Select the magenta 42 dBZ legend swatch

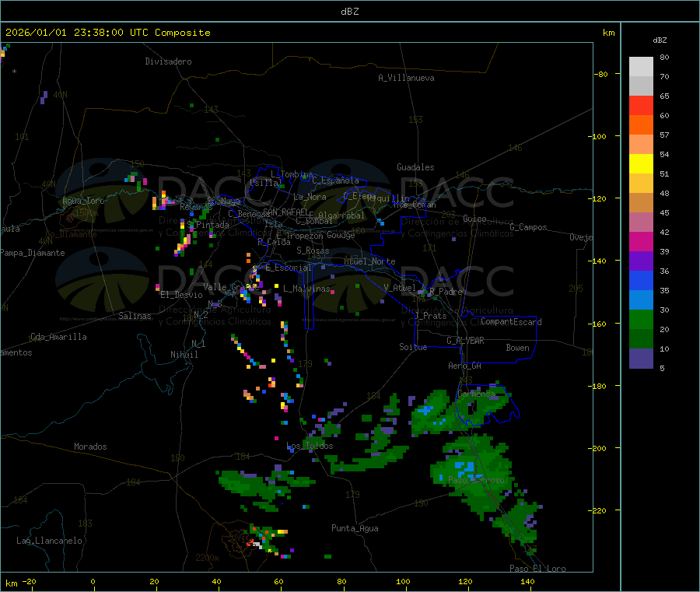[x=641, y=241]
